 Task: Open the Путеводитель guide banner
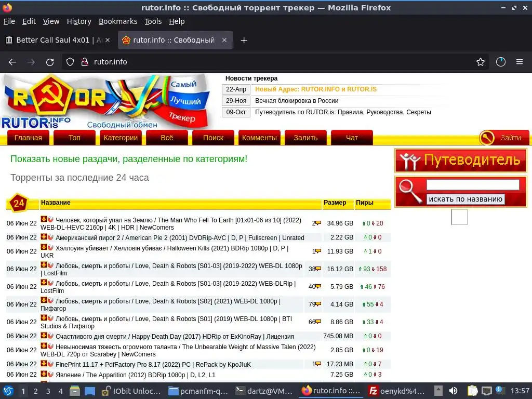(x=460, y=160)
